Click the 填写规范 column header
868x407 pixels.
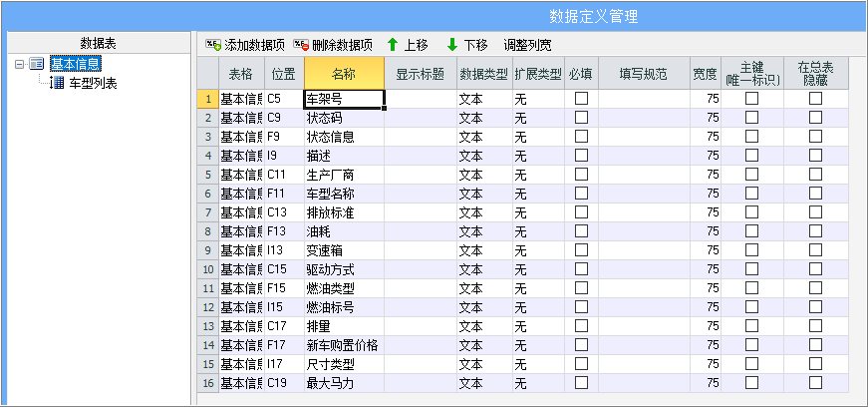tap(644, 73)
